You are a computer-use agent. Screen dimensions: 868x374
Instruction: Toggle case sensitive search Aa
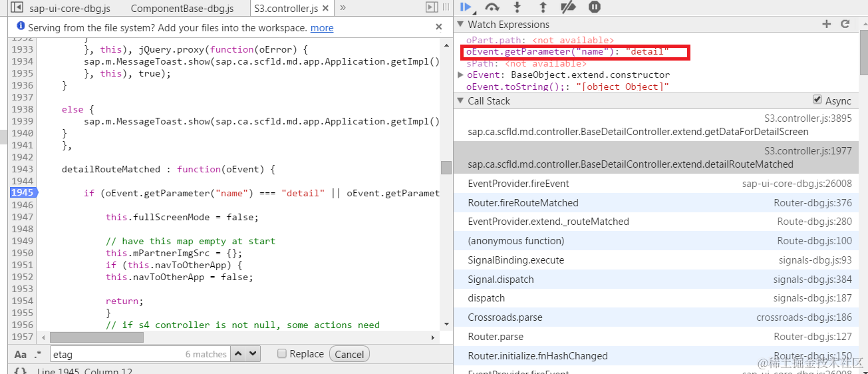point(21,354)
